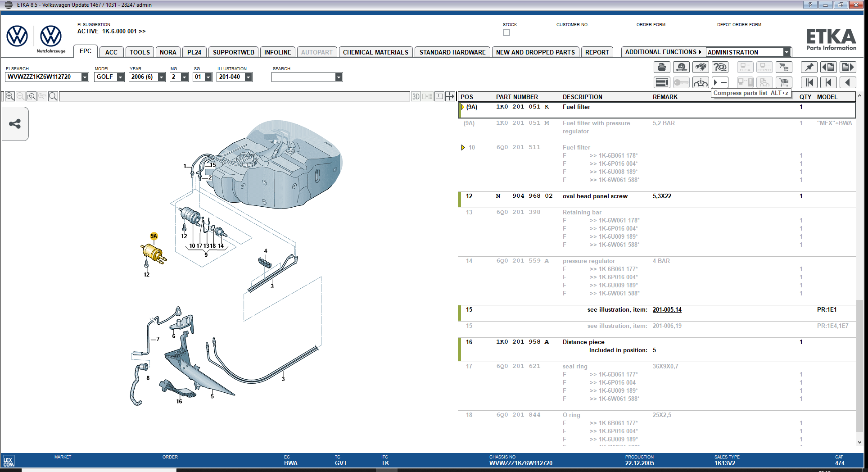Click the print icon in the toolbar
The image size is (868, 472).
click(x=661, y=67)
